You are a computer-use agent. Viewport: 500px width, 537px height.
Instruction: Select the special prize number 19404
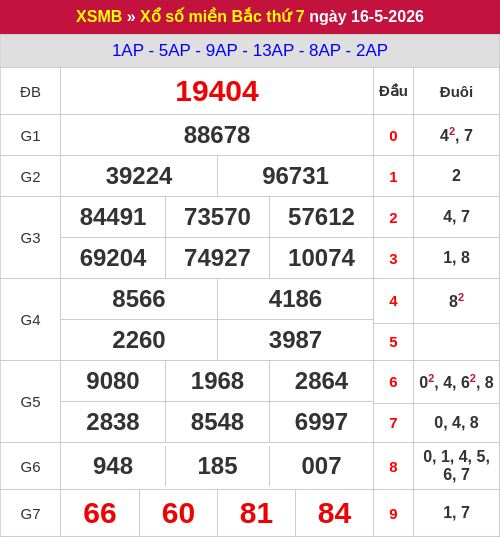217,91
